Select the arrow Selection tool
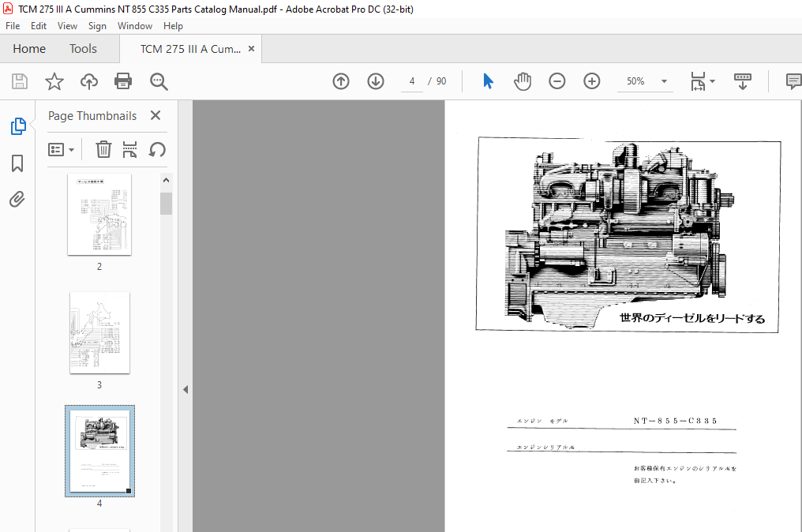Image resolution: width=802 pixels, height=532 pixels. pos(488,81)
